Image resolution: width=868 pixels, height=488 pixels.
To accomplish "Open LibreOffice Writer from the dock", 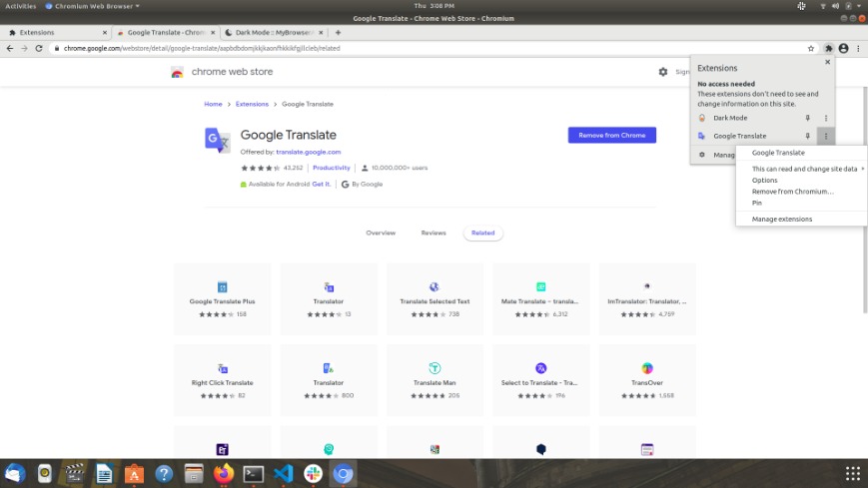I will [x=104, y=474].
